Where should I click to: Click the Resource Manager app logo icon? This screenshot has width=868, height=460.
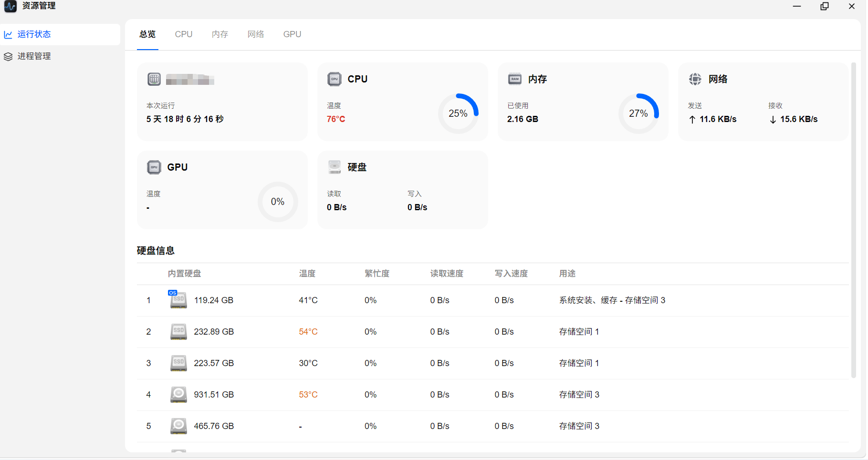click(x=10, y=6)
